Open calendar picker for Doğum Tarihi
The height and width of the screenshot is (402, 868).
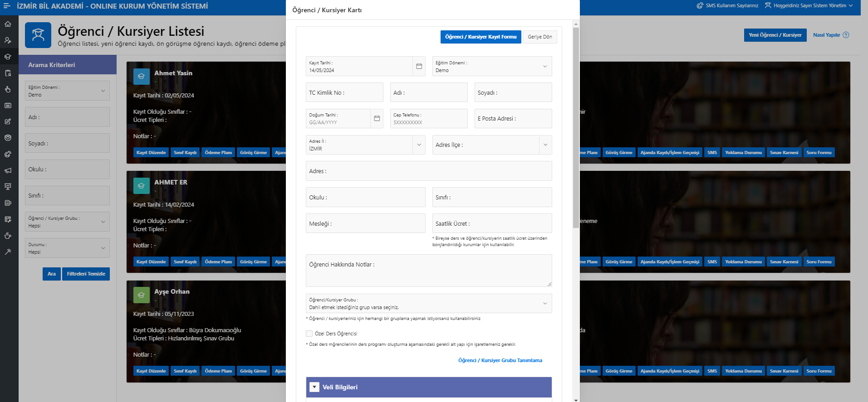point(377,118)
